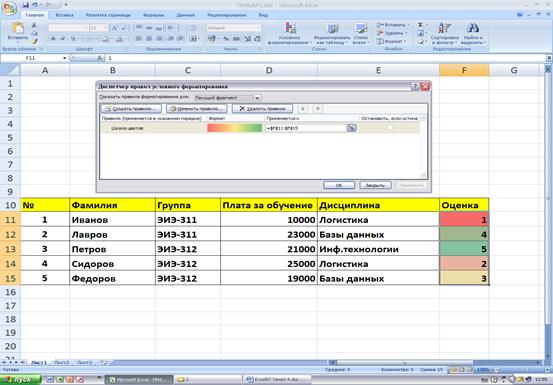553x385 pixels.
Task: Select the cell containing 25000
Action: (269, 264)
